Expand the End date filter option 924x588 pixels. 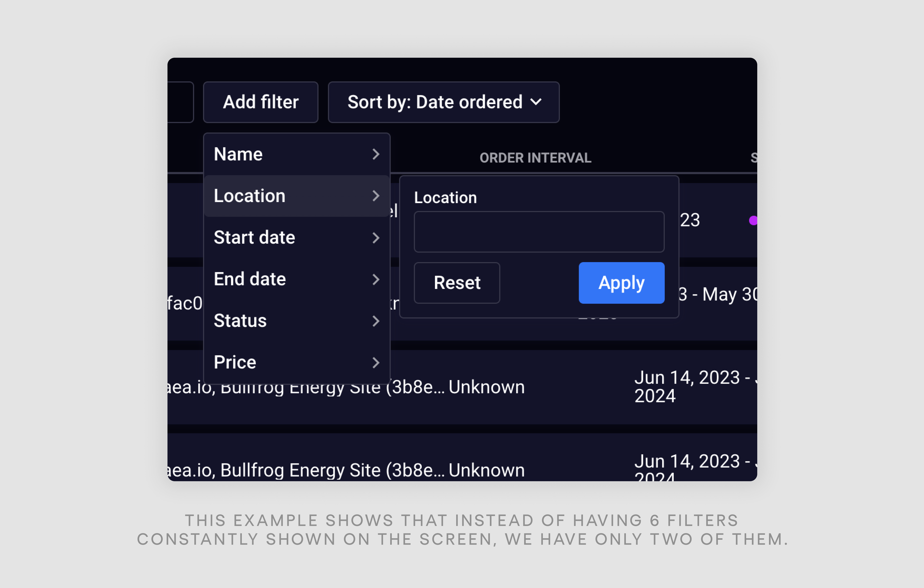click(296, 278)
